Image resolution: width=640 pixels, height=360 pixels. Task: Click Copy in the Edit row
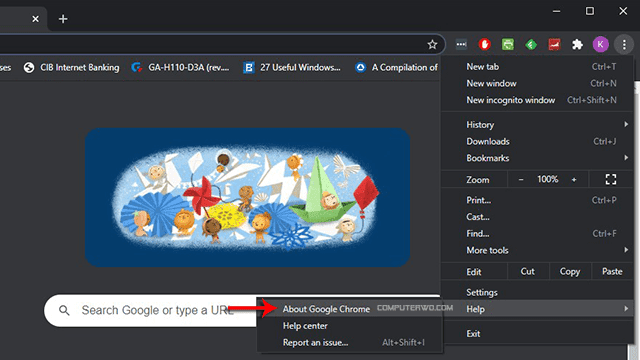pyautogui.click(x=570, y=271)
